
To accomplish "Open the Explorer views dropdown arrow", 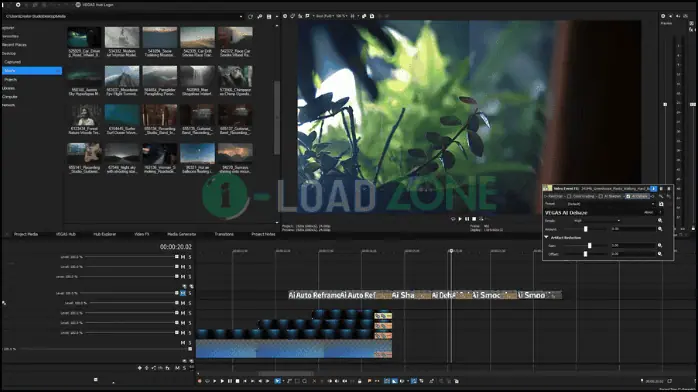I will pyautogui.click(x=276, y=16).
